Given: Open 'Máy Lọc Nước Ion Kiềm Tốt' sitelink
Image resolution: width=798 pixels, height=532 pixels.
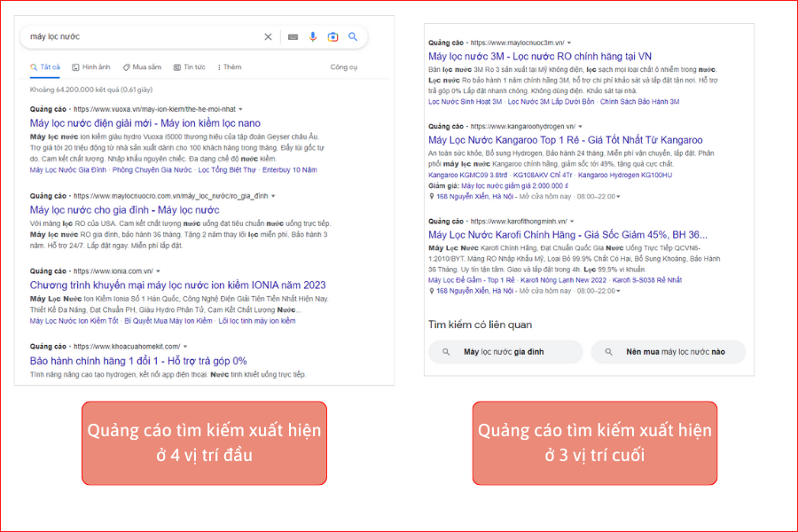Looking at the screenshot, I should tap(74, 321).
